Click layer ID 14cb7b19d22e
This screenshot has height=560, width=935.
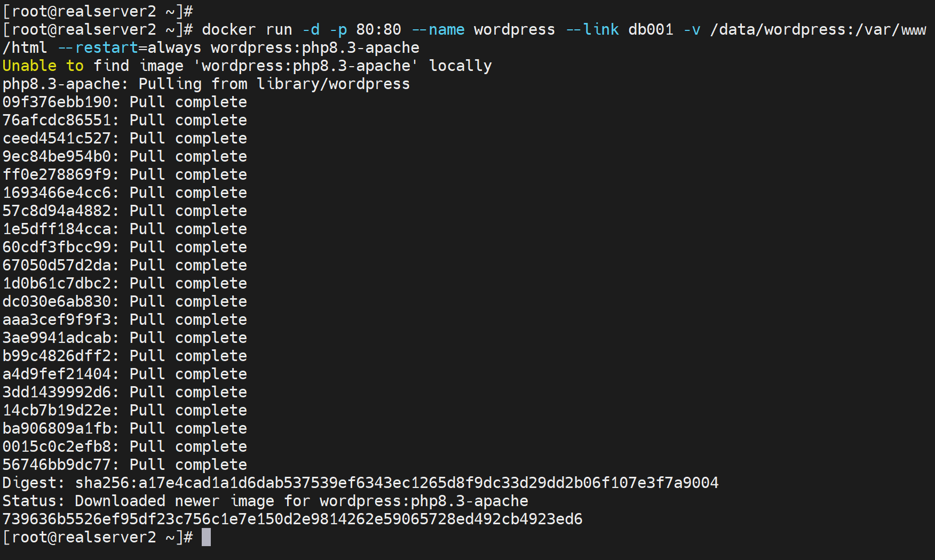click(57, 410)
